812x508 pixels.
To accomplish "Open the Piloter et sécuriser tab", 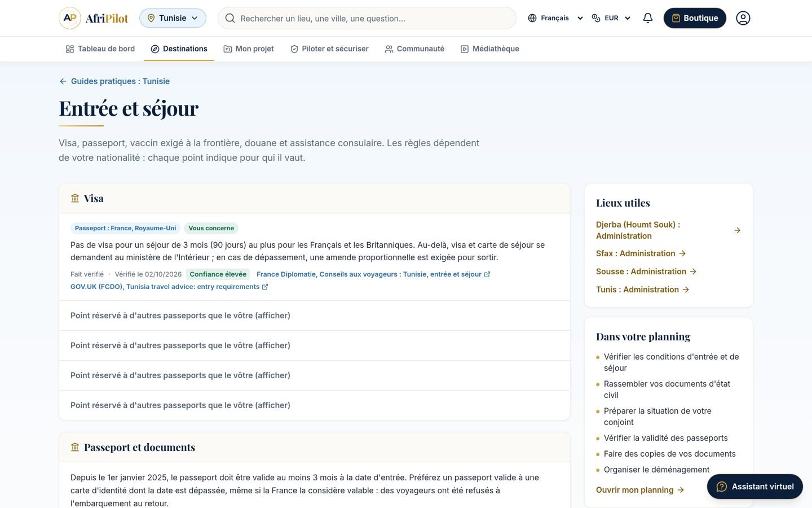I will click(x=329, y=49).
